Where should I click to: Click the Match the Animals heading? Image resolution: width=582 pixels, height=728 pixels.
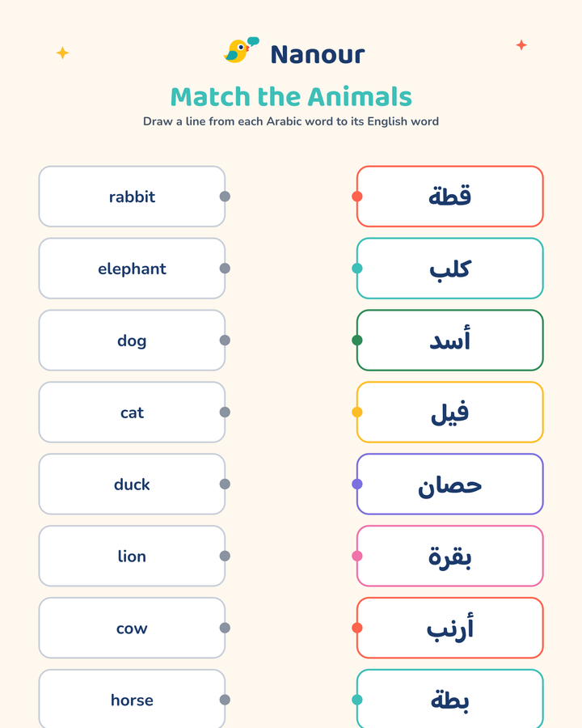[x=291, y=97]
